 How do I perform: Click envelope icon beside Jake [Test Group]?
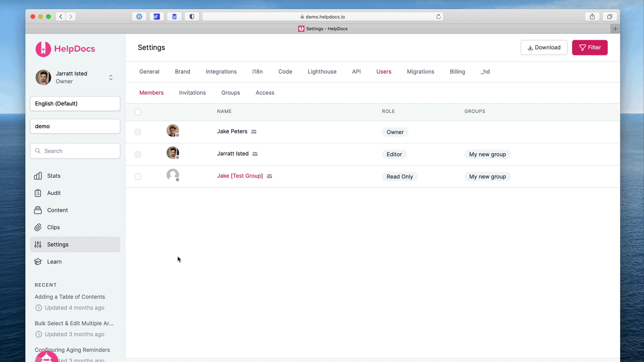coord(269,176)
